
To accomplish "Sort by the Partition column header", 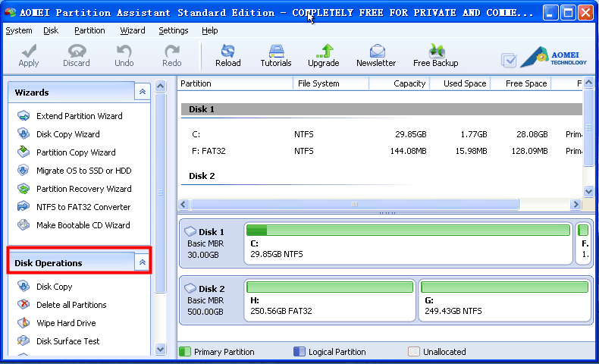I will click(x=235, y=83).
